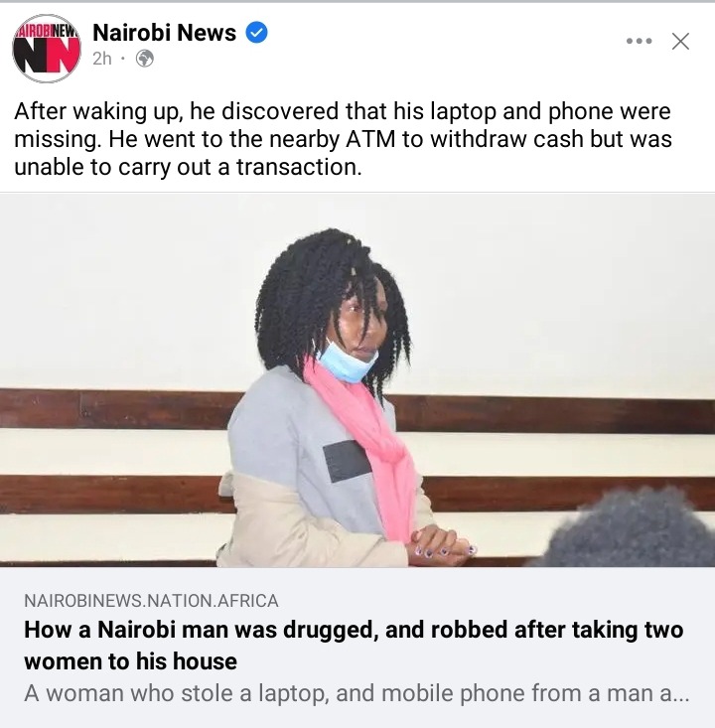This screenshot has width=715, height=728.
Task: Click the post caption starting 'After waking up'
Action: click(x=344, y=139)
